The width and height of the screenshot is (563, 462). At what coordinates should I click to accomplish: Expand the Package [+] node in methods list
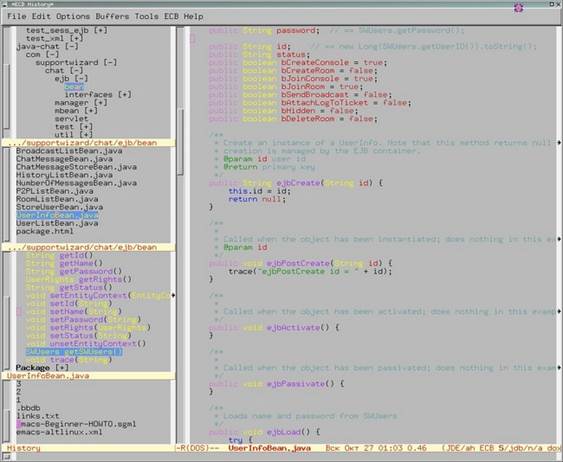coord(42,368)
